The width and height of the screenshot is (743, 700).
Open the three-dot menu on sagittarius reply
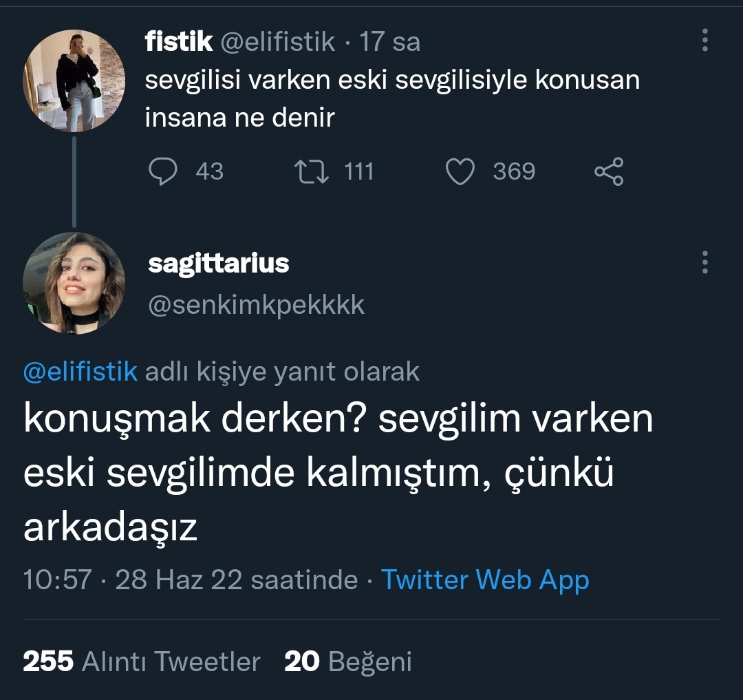click(x=704, y=262)
